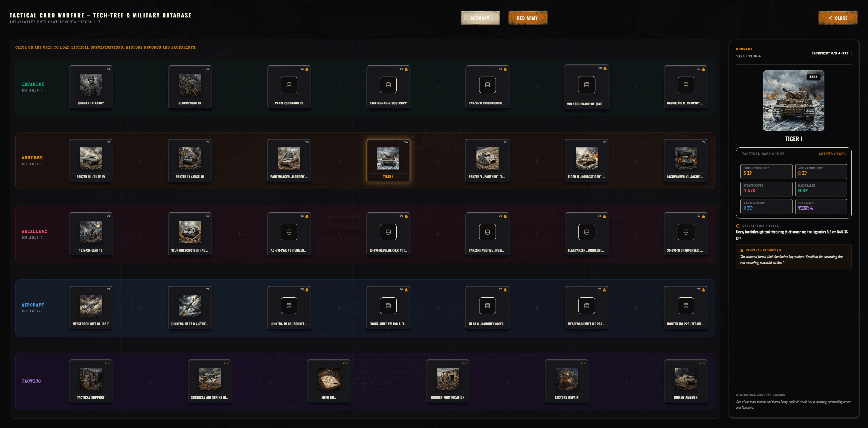This screenshot has width=868, height=428.
Task: Click locked Focke-Wulf Fw 190 A blueprint icon
Action: click(x=388, y=305)
